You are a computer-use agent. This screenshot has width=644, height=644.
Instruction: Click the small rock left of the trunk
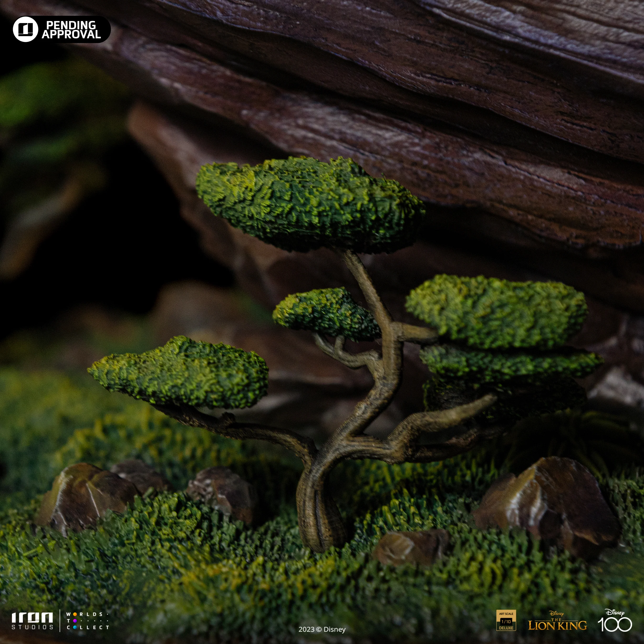(x=222, y=492)
